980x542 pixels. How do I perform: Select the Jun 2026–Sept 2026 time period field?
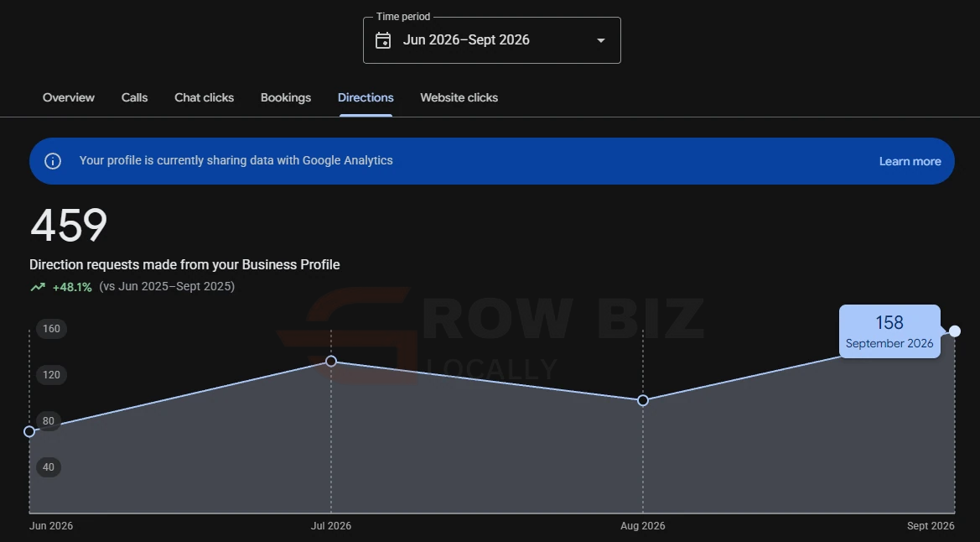[492, 40]
